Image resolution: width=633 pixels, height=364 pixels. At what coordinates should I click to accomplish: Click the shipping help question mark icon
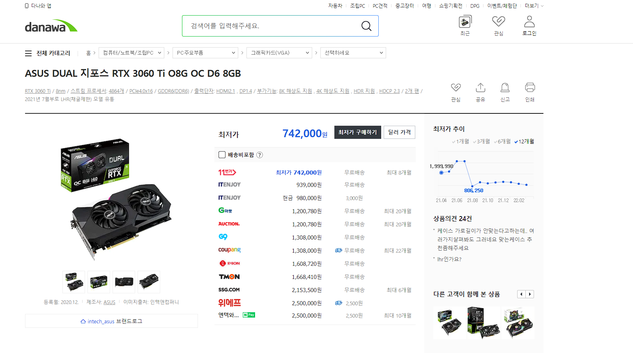coord(260,155)
